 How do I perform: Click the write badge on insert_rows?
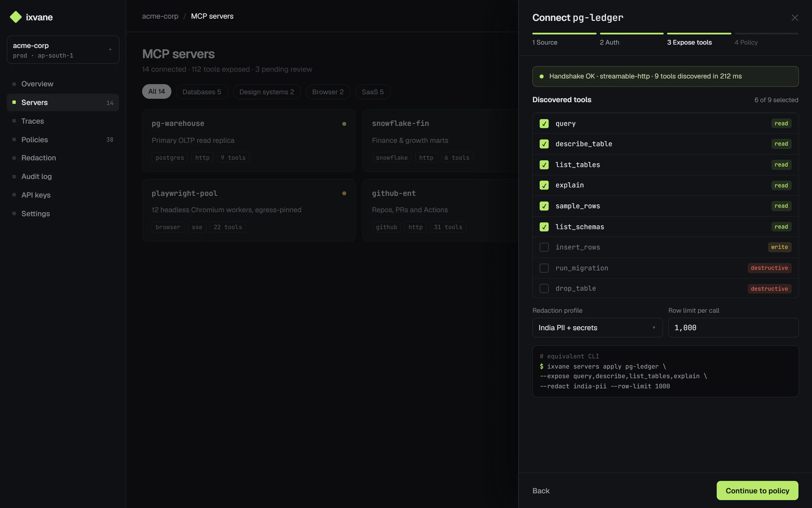(780, 247)
